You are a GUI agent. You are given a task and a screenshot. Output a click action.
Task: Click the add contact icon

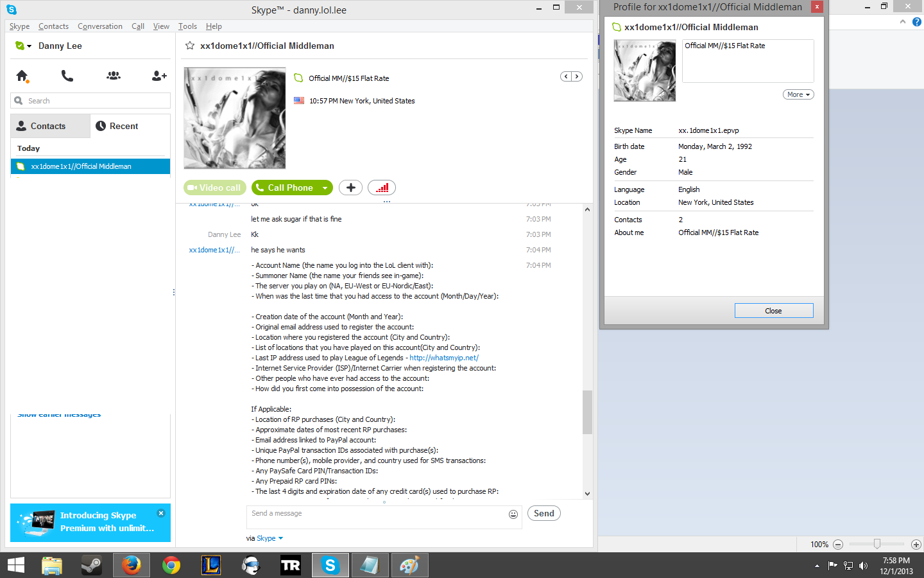pos(159,76)
